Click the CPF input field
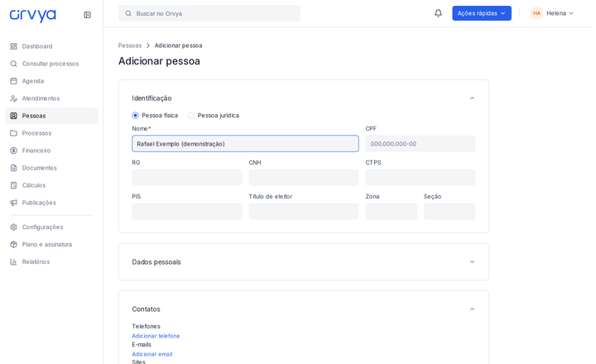 click(421, 144)
